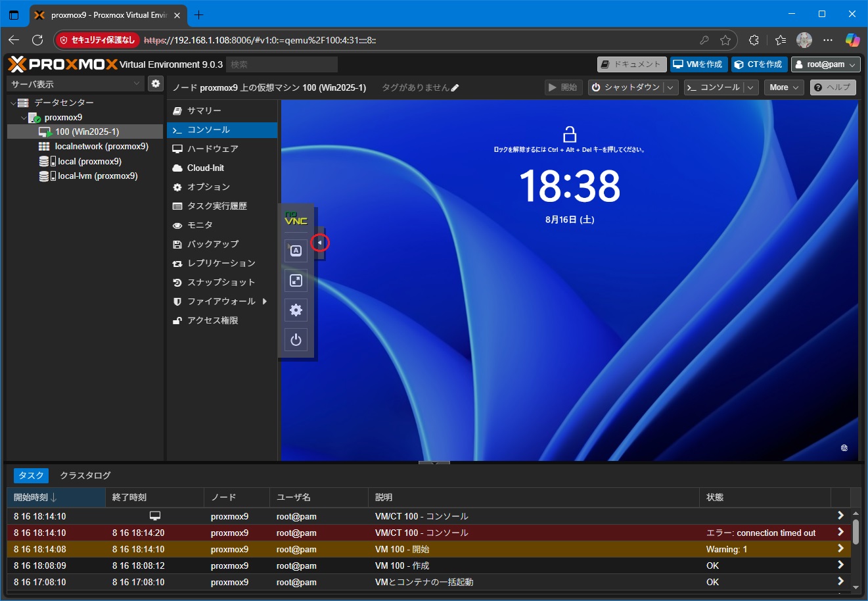This screenshot has width=868, height=601.
Task: Open server view settings gear
Action: point(155,84)
